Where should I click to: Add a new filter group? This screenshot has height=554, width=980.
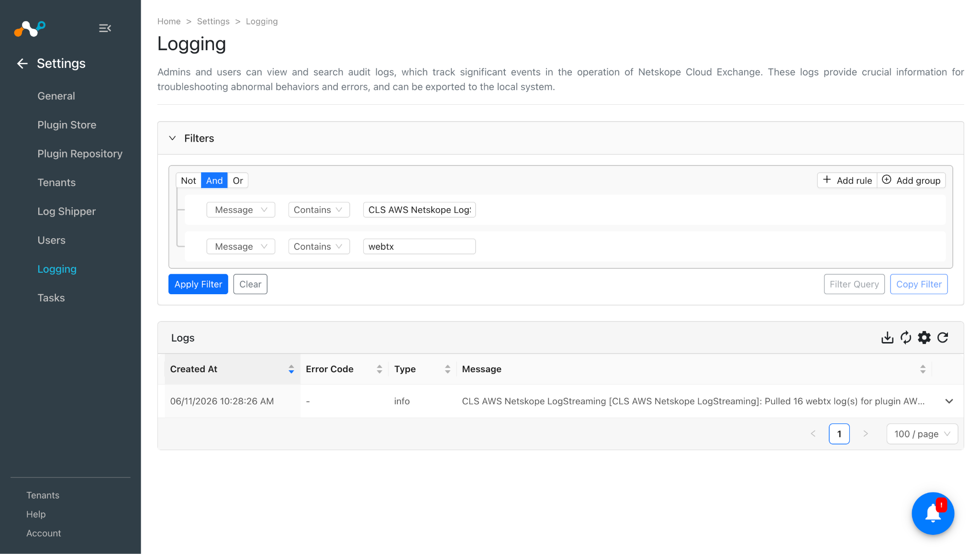pyautogui.click(x=911, y=180)
